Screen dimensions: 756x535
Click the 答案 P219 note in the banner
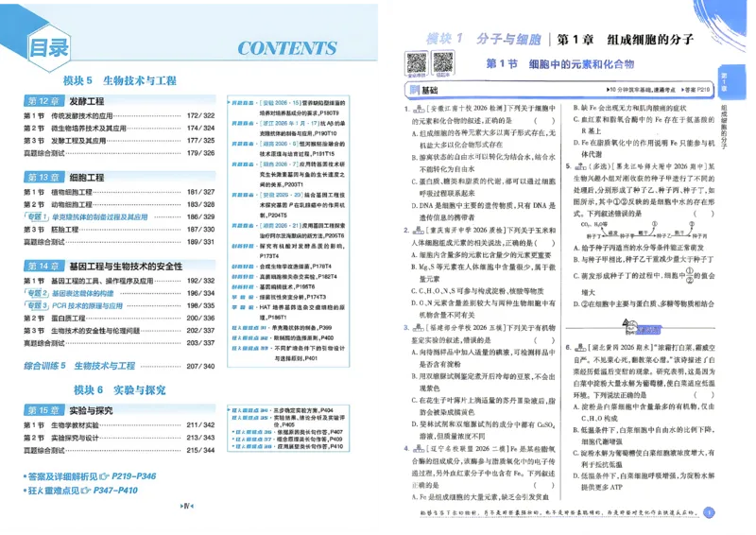[696, 90]
